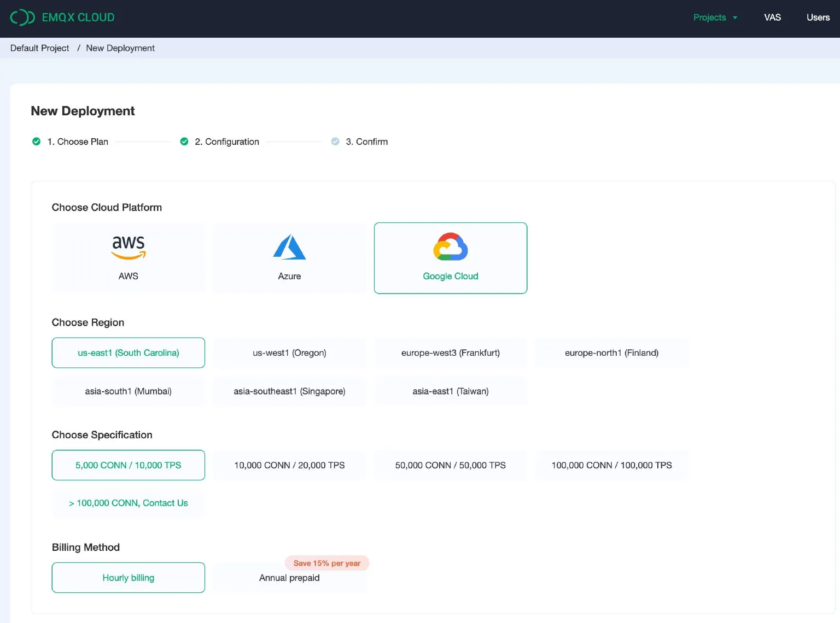Click the Choose Plan step checkmark

(x=37, y=142)
